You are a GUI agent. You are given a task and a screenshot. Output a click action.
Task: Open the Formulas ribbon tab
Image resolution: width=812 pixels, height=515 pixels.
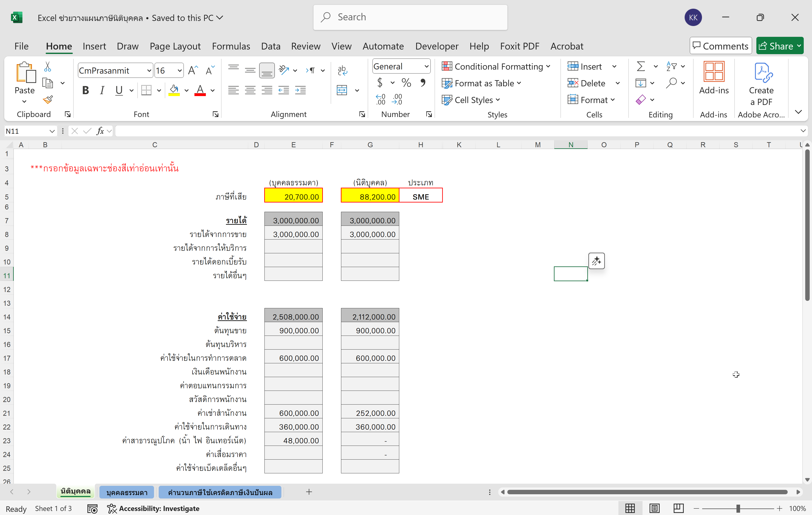[231, 46]
